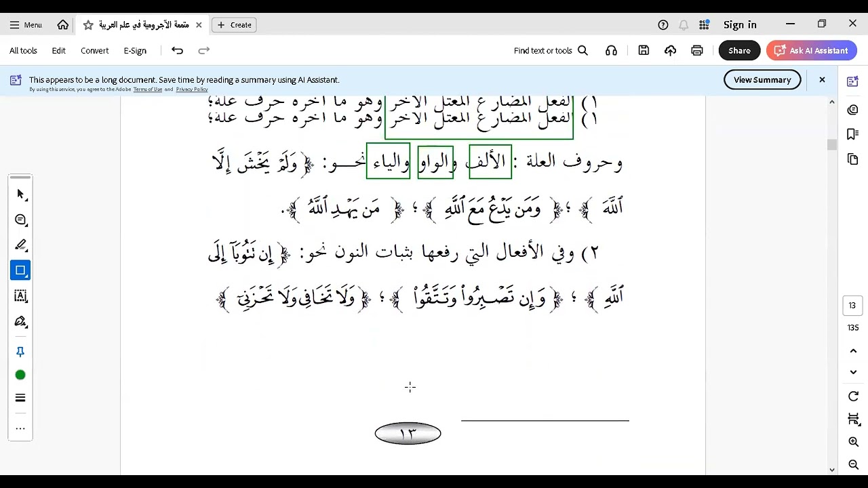The height and width of the screenshot is (488, 868).
Task: Save the document with the disk icon
Action: click(x=644, y=51)
